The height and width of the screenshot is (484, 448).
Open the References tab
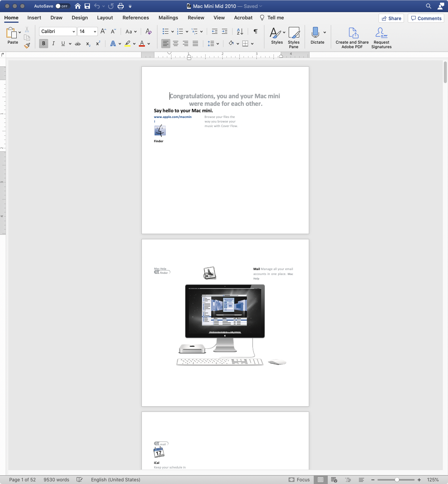pos(136,18)
